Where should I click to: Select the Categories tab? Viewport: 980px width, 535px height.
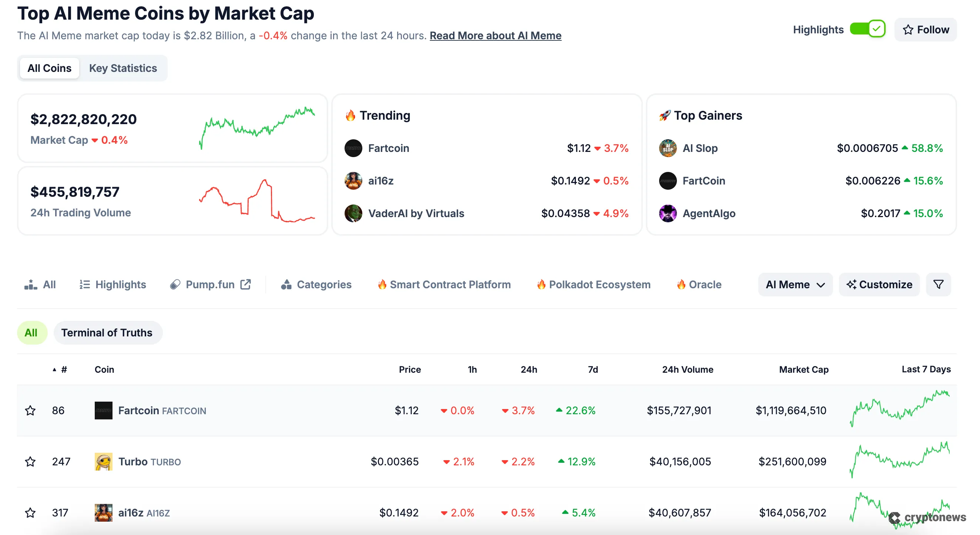pos(316,285)
